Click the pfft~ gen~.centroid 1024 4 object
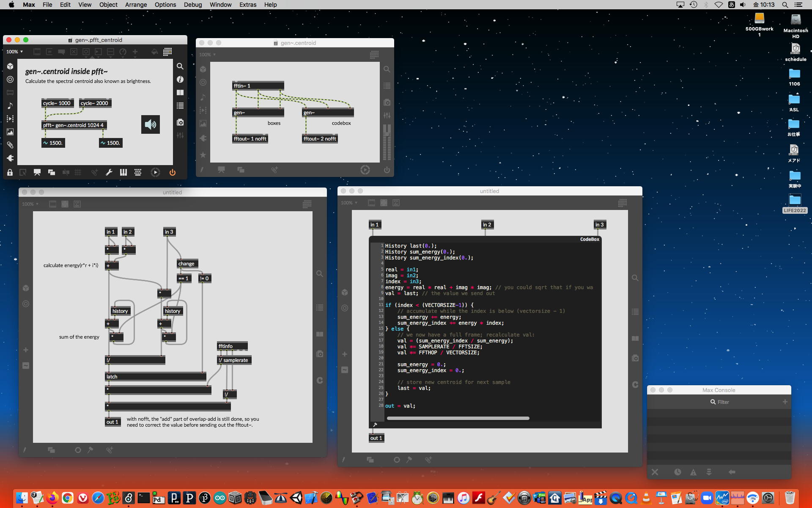Screen dimensions: 812x508 coord(74,125)
